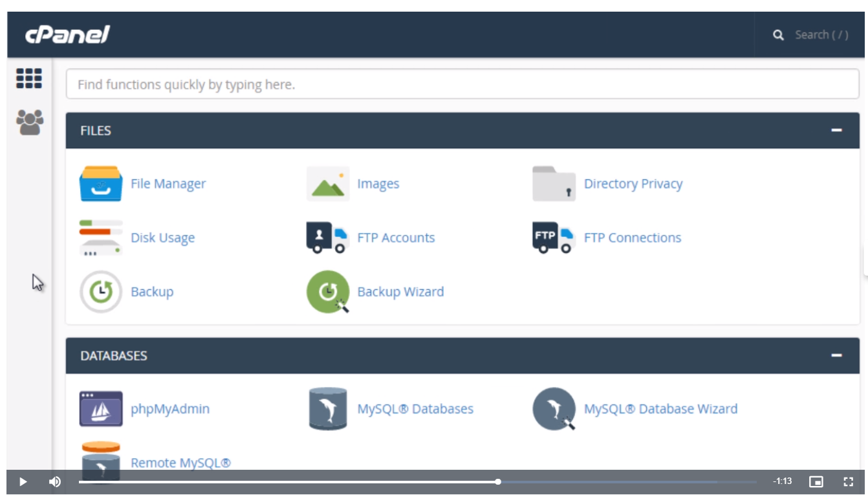Open the Images link
The width and height of the screenshot is (868, 495).
(378, 184)
